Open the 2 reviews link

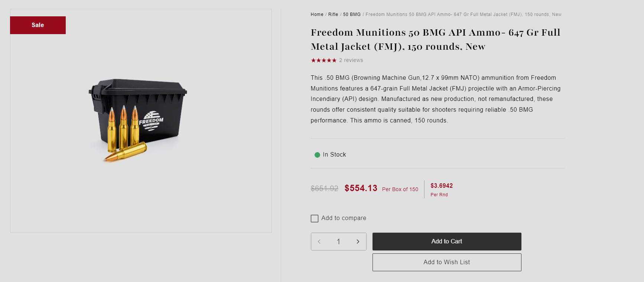(351, 60)
